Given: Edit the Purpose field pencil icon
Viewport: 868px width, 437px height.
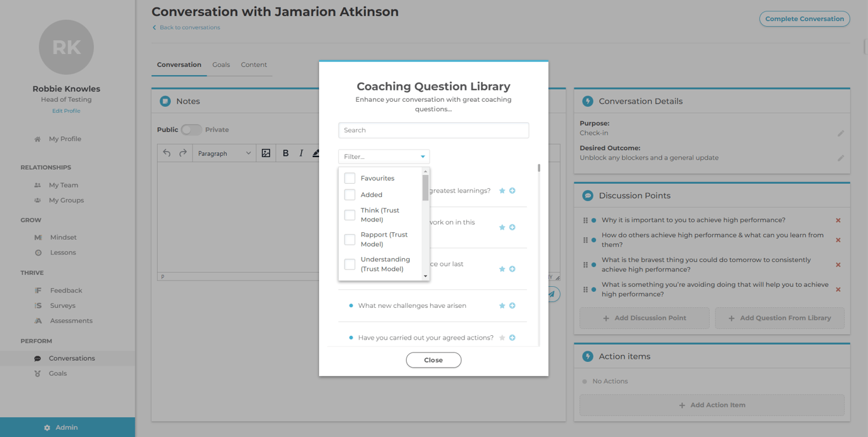Looking at the screenshot, I should (x=840, y=134).
